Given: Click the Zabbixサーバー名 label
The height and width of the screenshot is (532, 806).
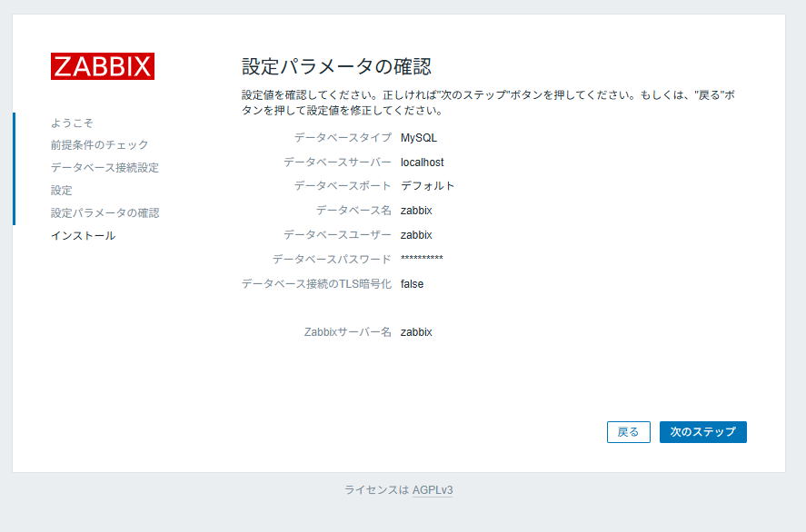Looking at the screenshot, I should 347,332.
